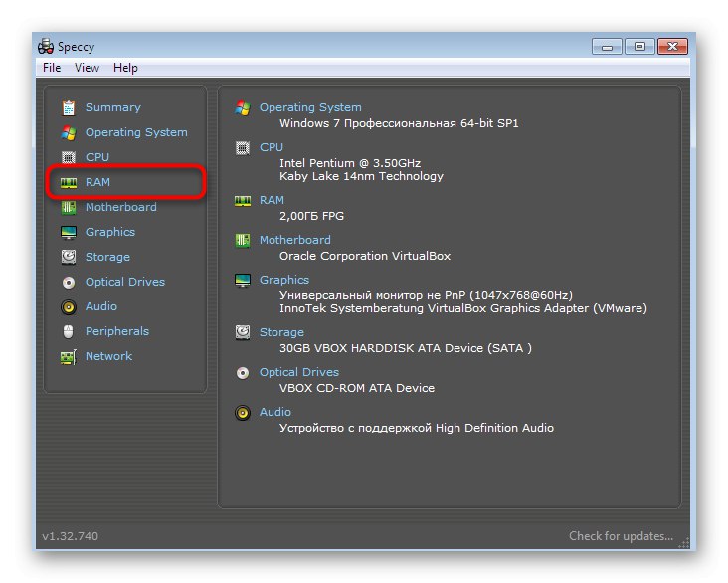Click Check for updates link
Image resolution: width=728 pixels, height=583 pixels.
[621, 536]
